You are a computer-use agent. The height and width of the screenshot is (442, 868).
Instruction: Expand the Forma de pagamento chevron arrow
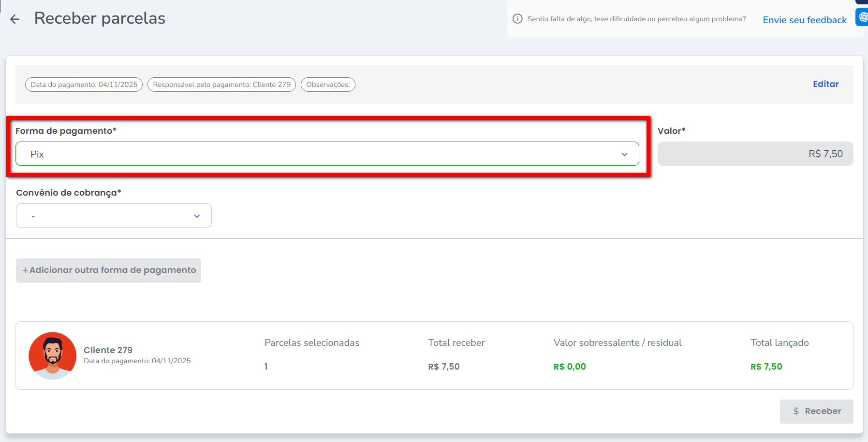coord(624,154)
